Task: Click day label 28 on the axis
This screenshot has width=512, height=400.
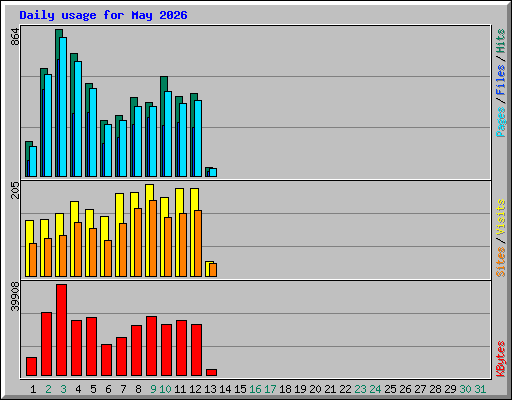Action: tap(435, 389)
